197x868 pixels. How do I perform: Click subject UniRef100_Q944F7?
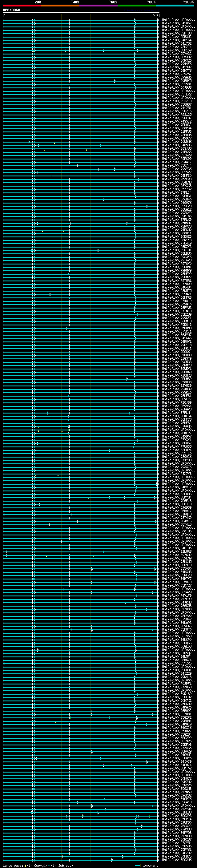tap(177, 162)
